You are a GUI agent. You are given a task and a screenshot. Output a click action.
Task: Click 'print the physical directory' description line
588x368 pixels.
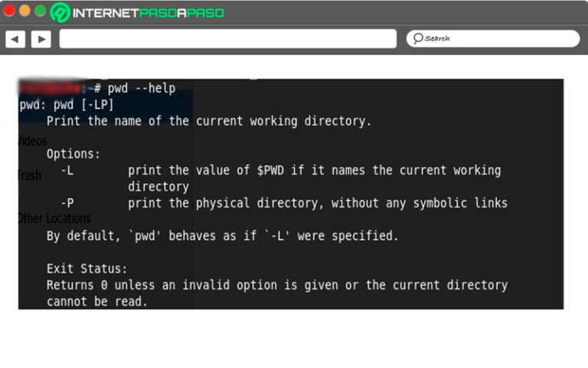318,203
